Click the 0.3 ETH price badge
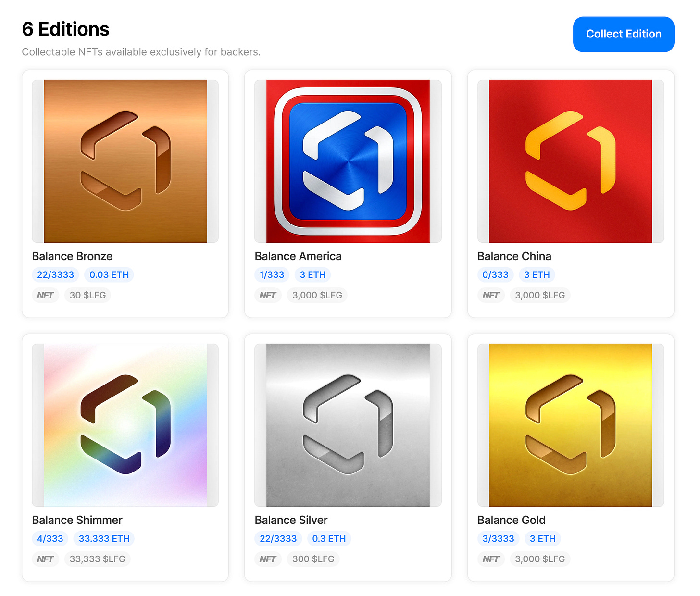Image resolution: width=700 pixels, height=596 pixels. [329, 539]
